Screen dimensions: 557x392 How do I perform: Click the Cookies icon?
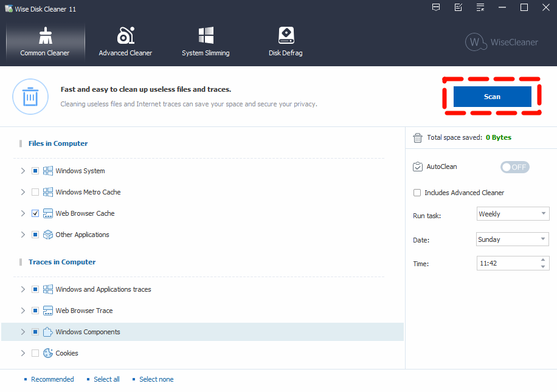pos(48,353)
